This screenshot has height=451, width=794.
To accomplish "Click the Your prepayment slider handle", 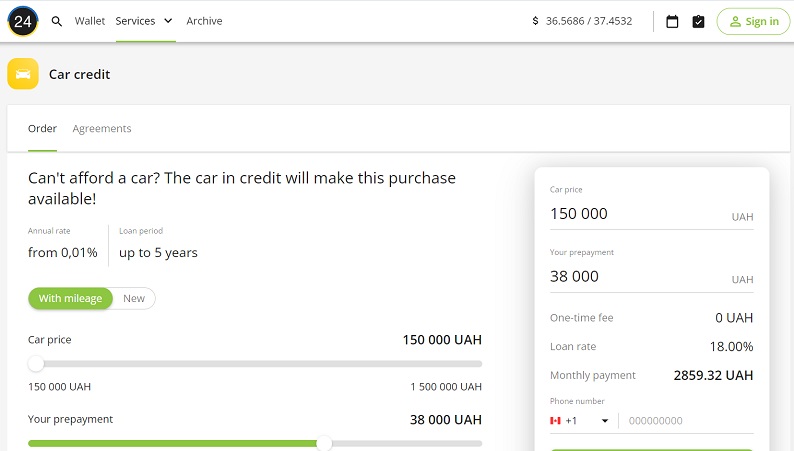I will click(x=324, y=443).
